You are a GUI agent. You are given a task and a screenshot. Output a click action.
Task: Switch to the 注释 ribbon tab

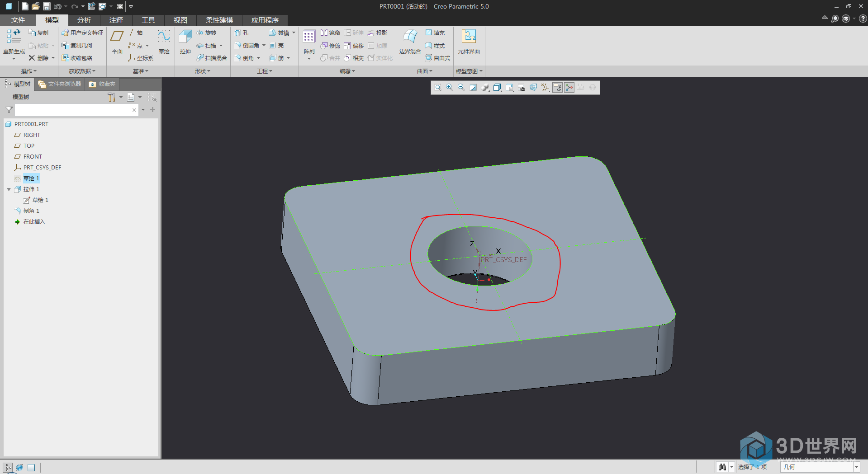(x=116, y=20)
